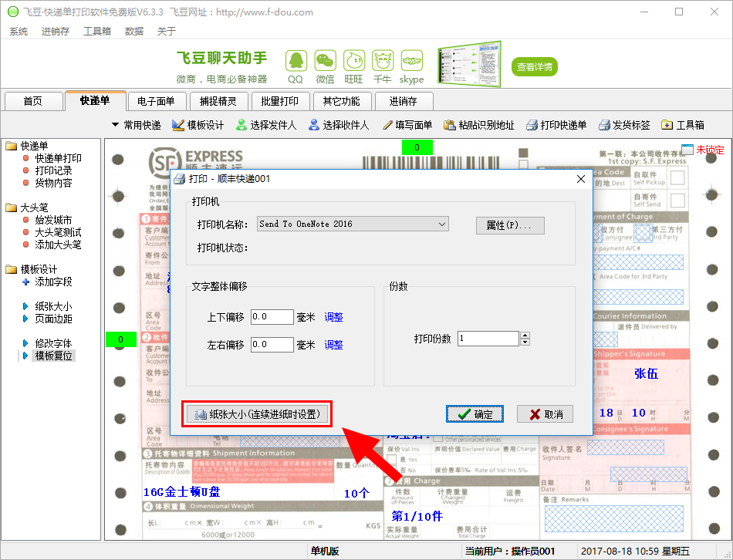733x560 pixels.
Task: Cancel the print dialog with 取消
Action: (x=545, y=414)
